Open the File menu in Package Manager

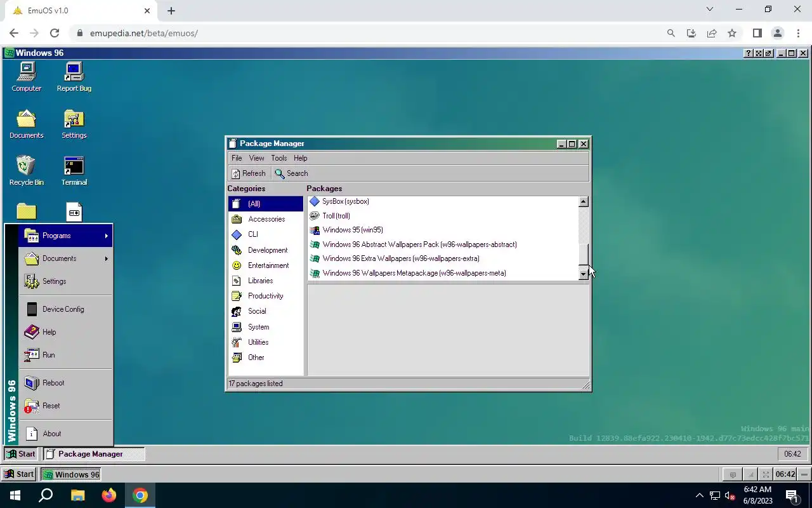[x=237, y=158]
